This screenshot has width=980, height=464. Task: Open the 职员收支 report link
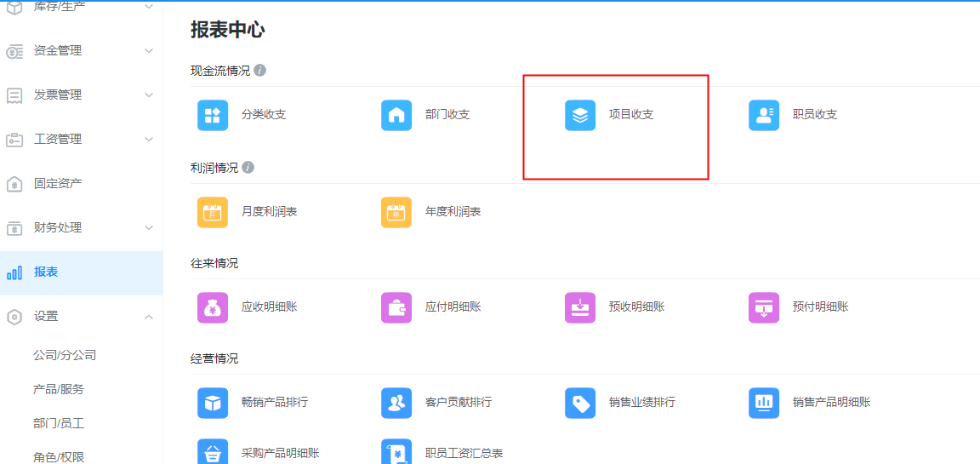[x=814, y=115]
